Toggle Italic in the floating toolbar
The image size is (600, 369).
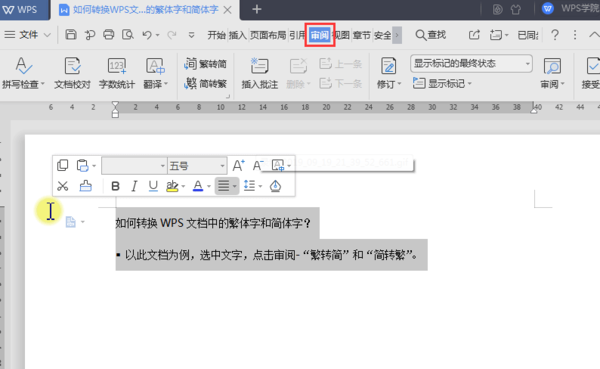tap(134, 186)
